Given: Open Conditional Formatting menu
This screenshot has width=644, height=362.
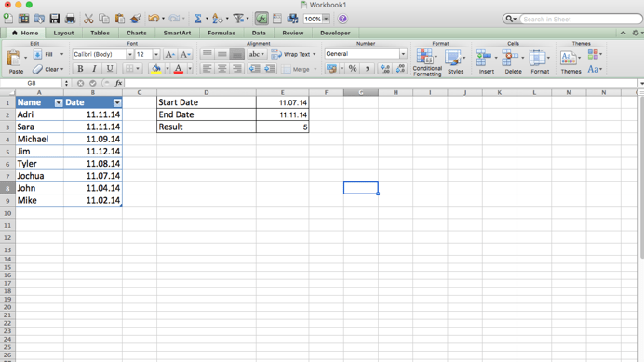Looking at the screenshot, I should pyautogui.click(x=427, y=62).
